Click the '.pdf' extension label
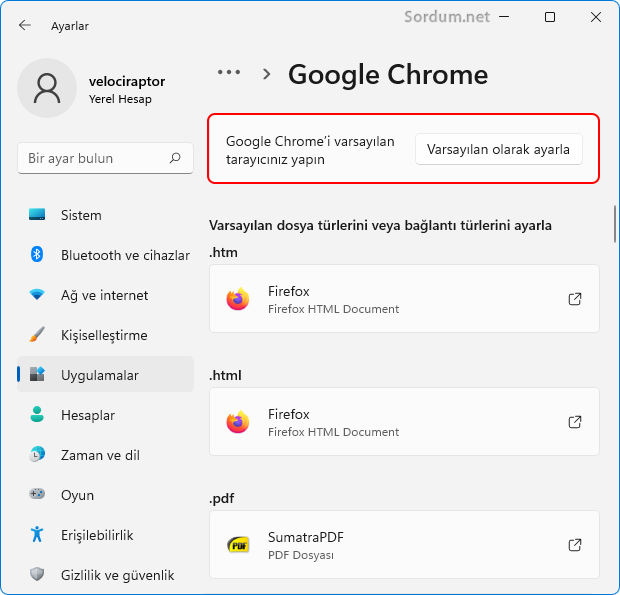620x595 pixels. click(x=222, y=499)
